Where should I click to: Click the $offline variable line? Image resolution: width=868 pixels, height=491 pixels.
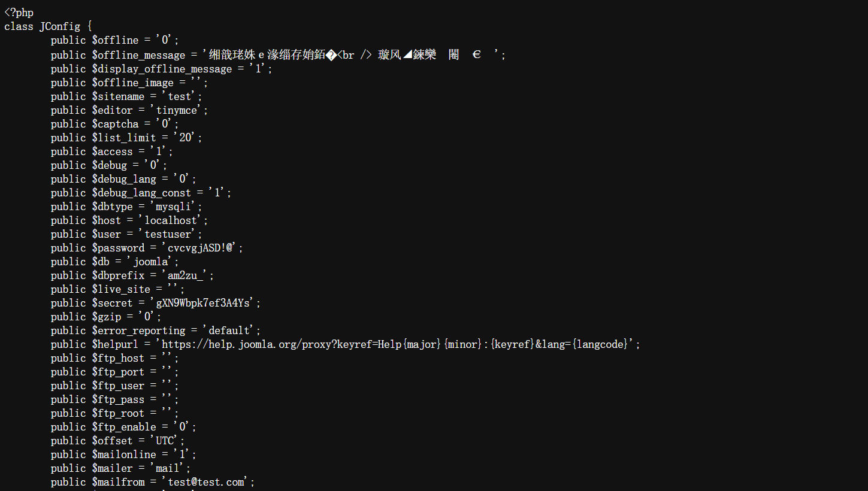pyautogui.click(x=115, y=40)
